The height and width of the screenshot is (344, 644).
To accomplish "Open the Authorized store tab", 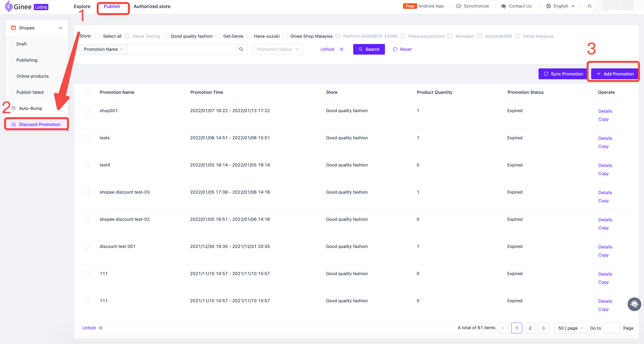I will pos(152,7).
